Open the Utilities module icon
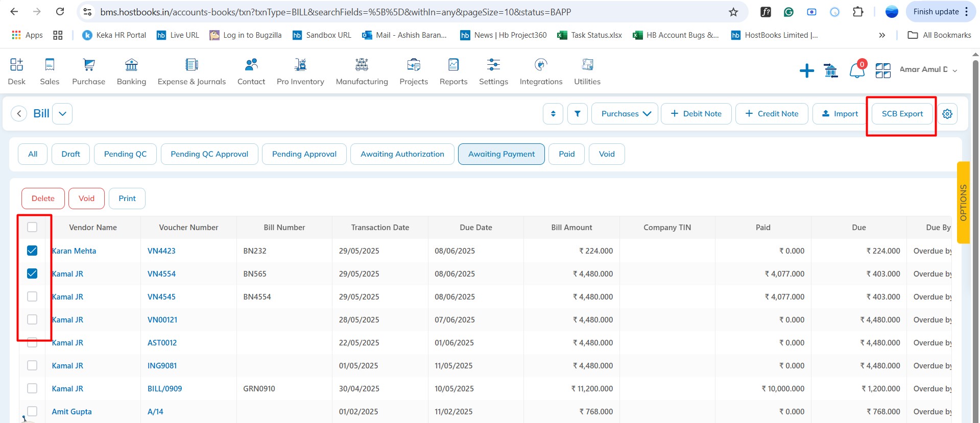The width and height of the screenshot is (980, 423). pos(587,65)
